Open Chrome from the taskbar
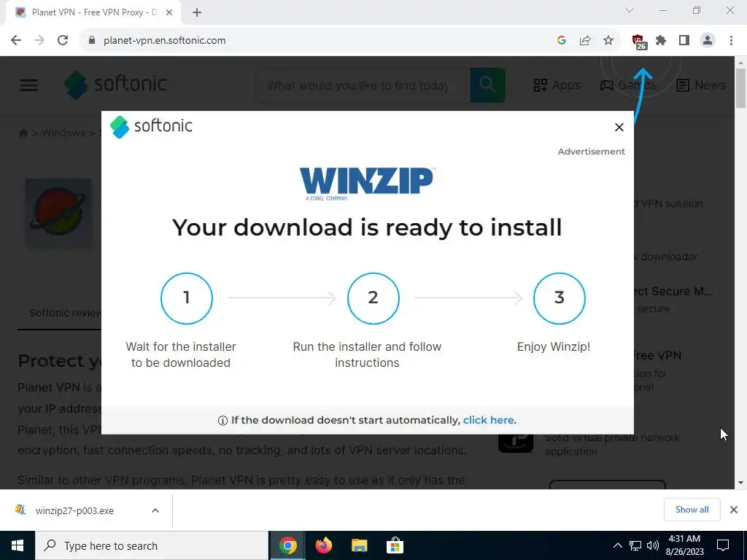Image resolution: width=747 pixels, height=560 pixels. (287, 545)
